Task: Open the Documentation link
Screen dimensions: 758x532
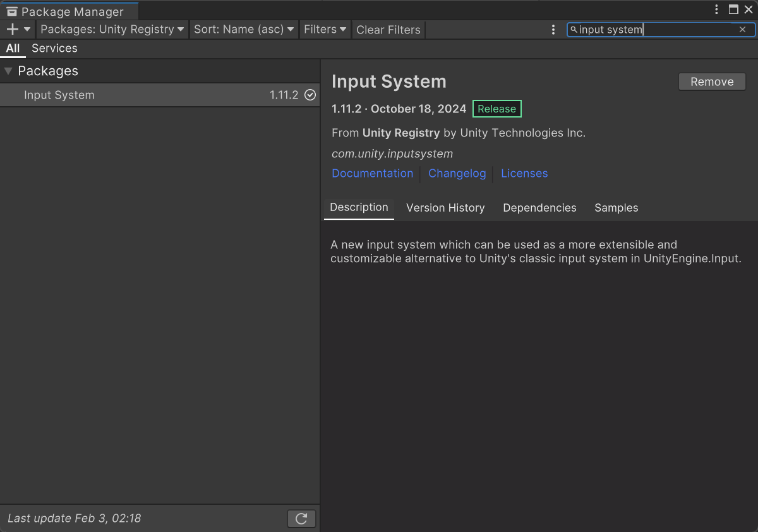Action: [372, 173]
